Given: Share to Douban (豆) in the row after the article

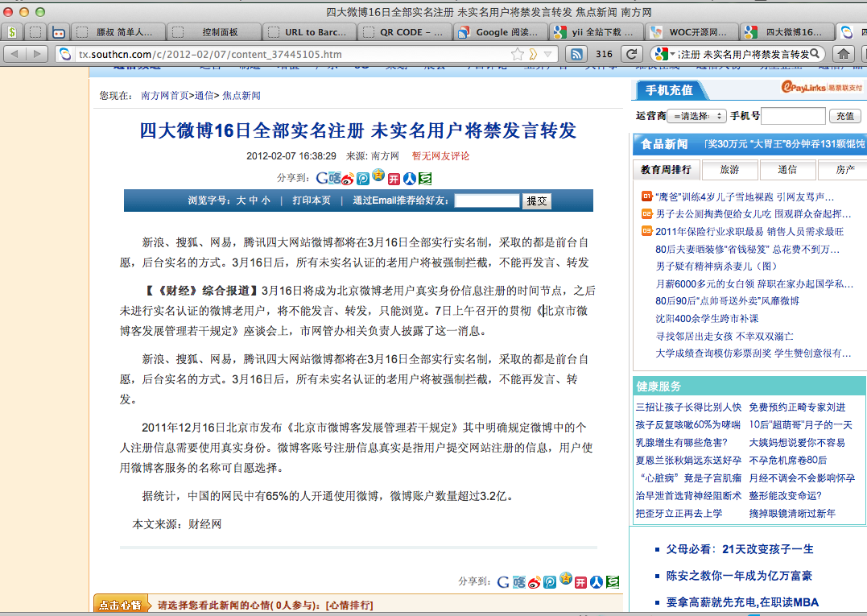Looking at the screenshot, I should 612,582.
